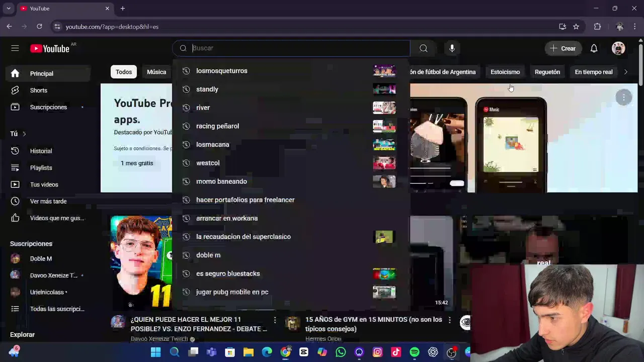
Task: Open the Enzo Fernandez 11 video thumbnail
Action: 141,262
